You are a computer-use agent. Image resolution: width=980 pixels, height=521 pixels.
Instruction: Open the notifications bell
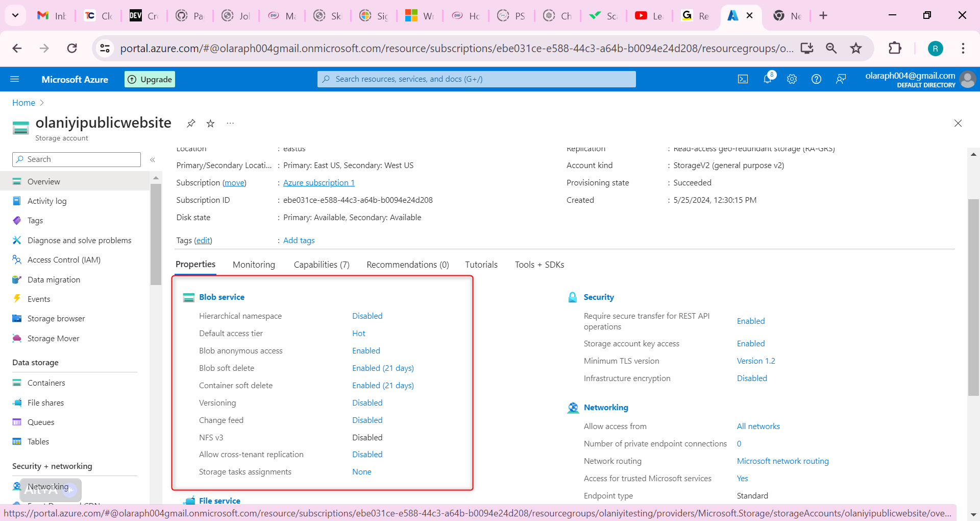tap(768, 79)
